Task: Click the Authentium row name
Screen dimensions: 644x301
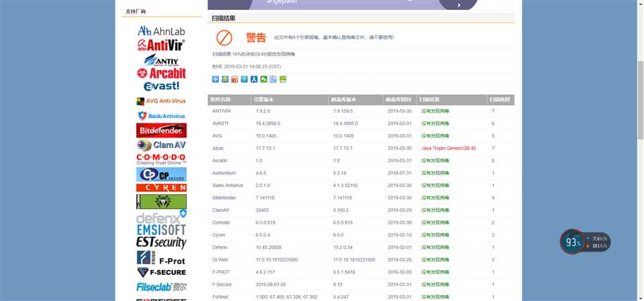Action: point(224,173)
